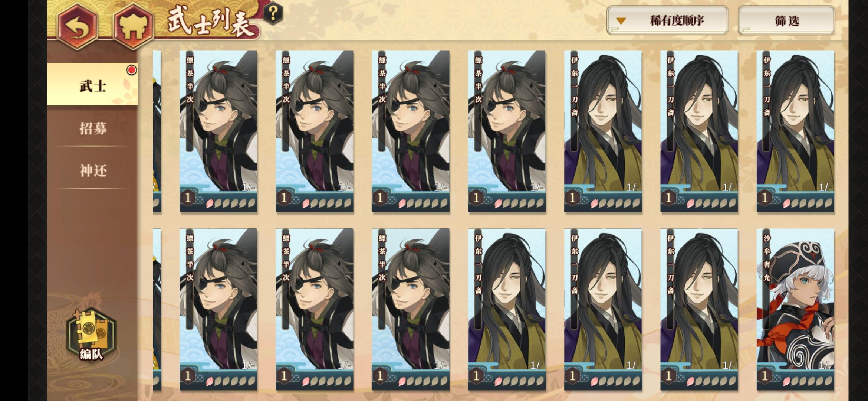This screenshot has height=401, width=868.
Task: Click the red notification dot on 武士
Action: [131, 70]
